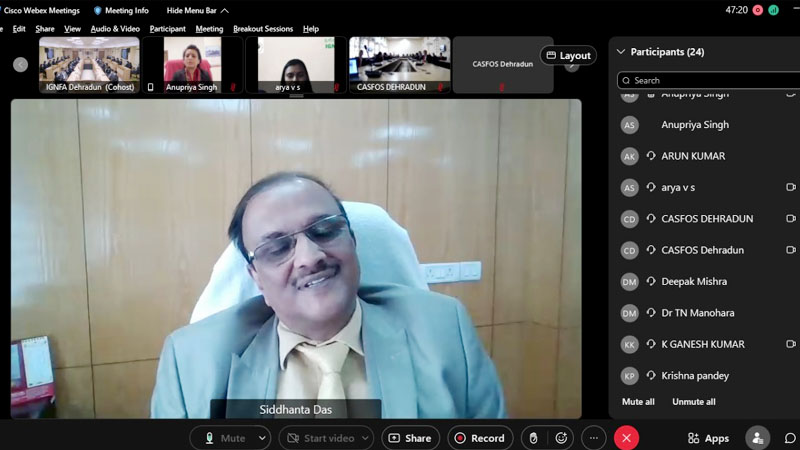Open the more options ellipsis button
800x450 pixels.
[594, 438]
